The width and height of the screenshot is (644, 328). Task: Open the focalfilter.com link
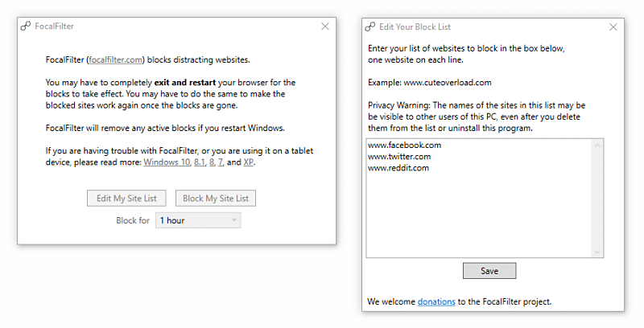115,59
